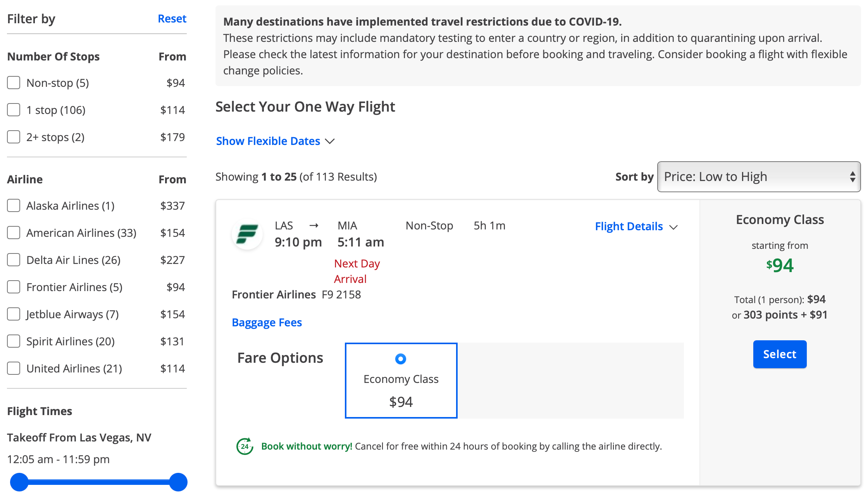The width and height of the screenshot is (868, 493).
Task: Enable the Non-stop flights filter
Action: pos(13,83)
